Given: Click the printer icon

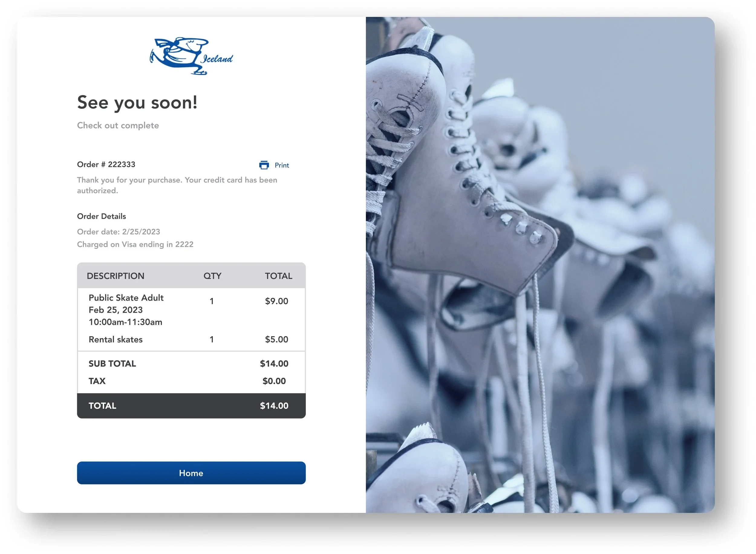Looking at the screenshot, I should pyautogui.click(x=264, y=165).
